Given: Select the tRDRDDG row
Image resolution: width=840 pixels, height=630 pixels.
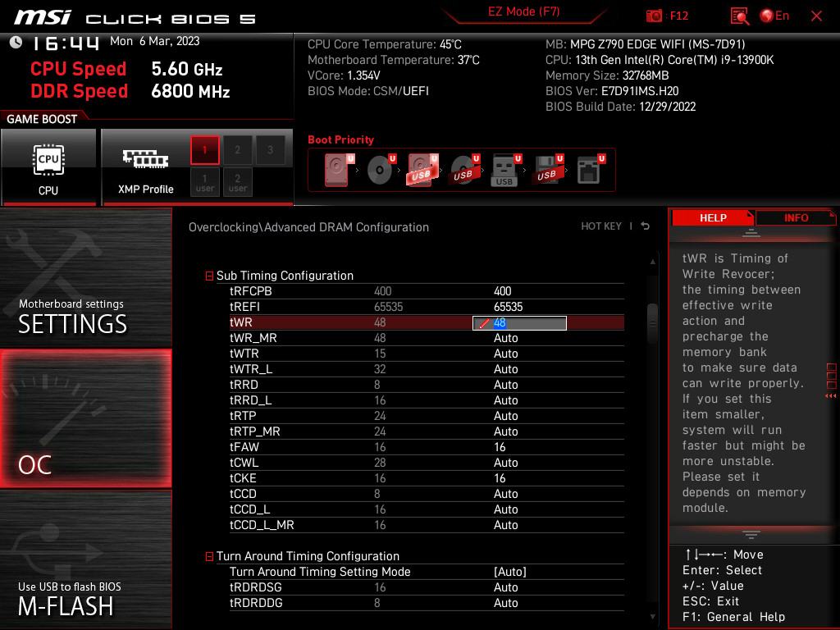Looking at the screenshot, I should pos(427,603).
